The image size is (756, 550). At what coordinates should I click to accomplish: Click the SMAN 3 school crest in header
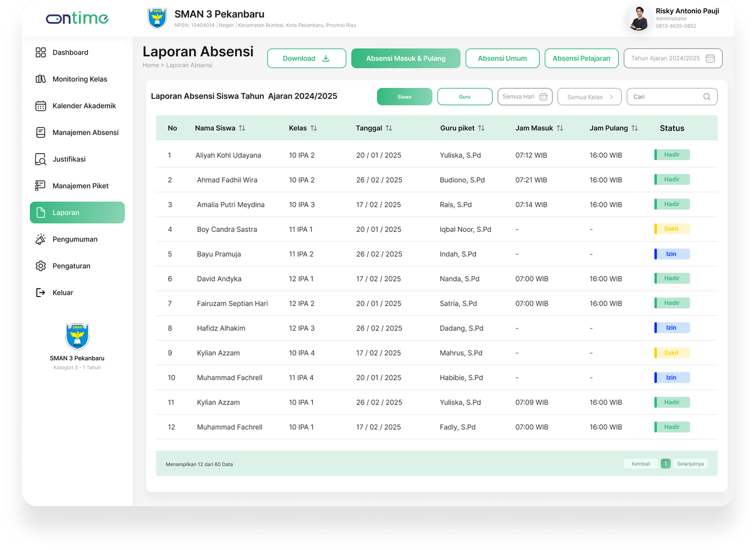pyautogui.click(x=157, y=18)
